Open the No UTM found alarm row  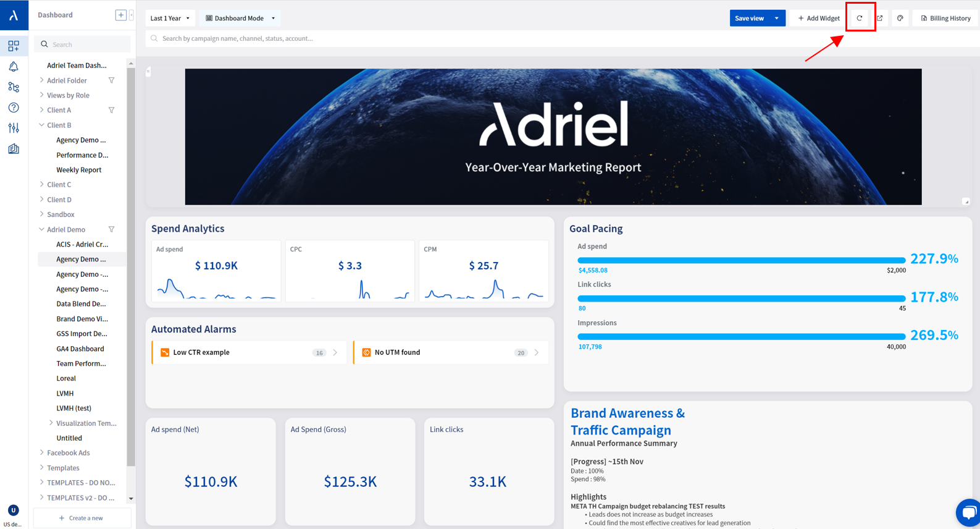pos(450,352)
